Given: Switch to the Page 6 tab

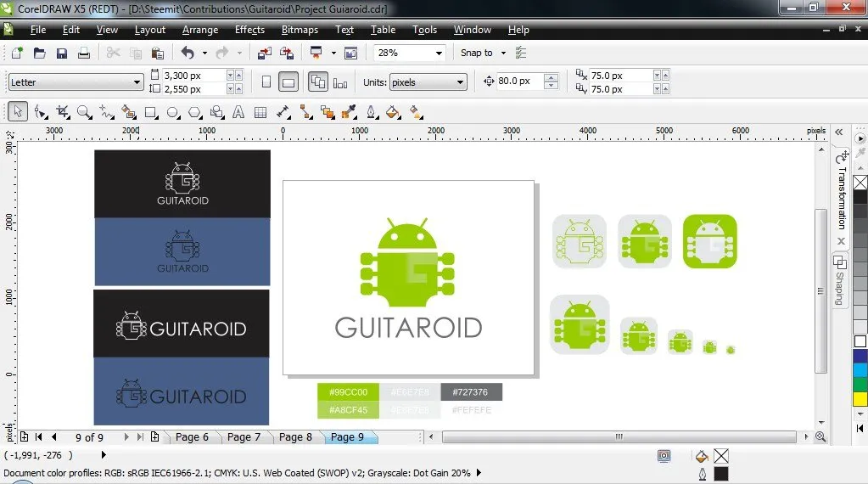Looking at the screenshot, I should coord(192,437).
